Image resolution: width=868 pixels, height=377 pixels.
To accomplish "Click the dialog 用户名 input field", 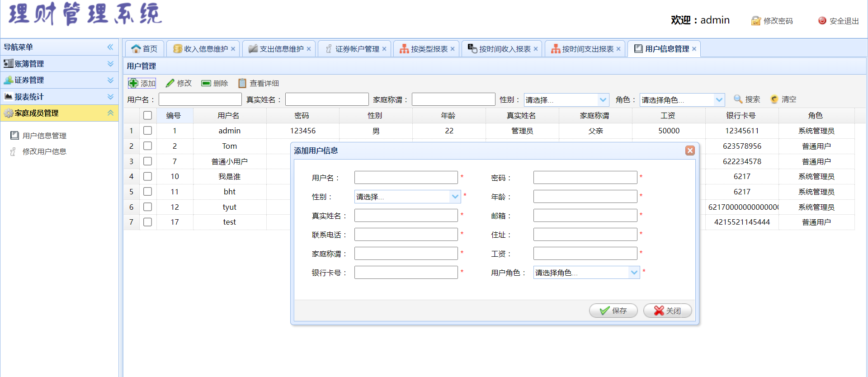I will (x=406, y=178).
